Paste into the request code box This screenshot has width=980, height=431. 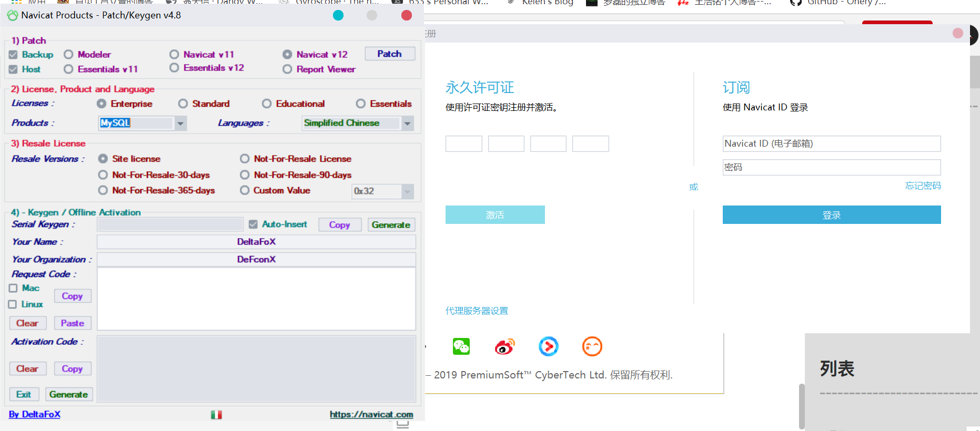(x=72, y=323)
